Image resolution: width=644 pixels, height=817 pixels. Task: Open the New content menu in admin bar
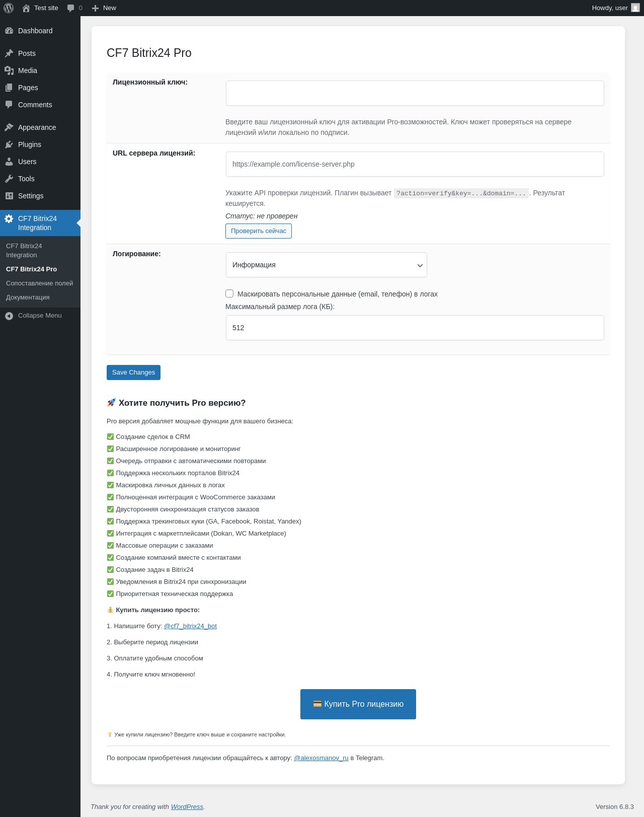pyautogui.click(x=104, y=8)
